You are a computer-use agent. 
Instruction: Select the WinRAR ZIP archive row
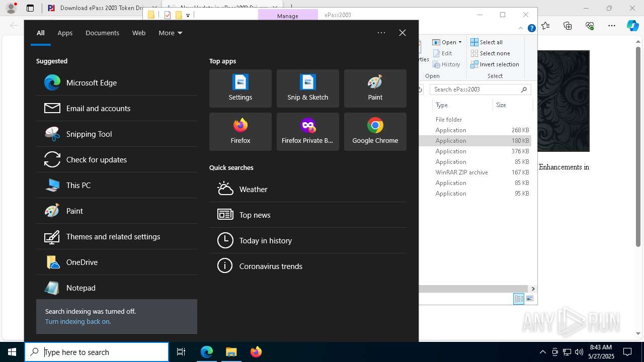click(475, 172)
